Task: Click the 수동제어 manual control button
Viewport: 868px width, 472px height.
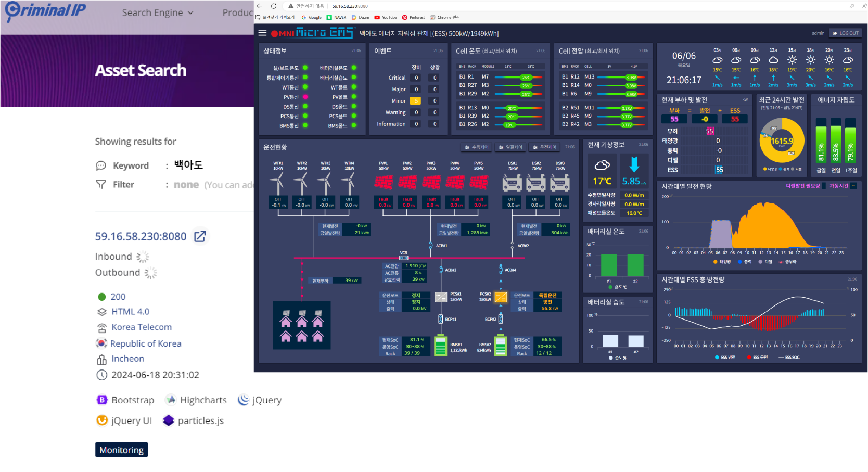Action: [x=477, y=147]
